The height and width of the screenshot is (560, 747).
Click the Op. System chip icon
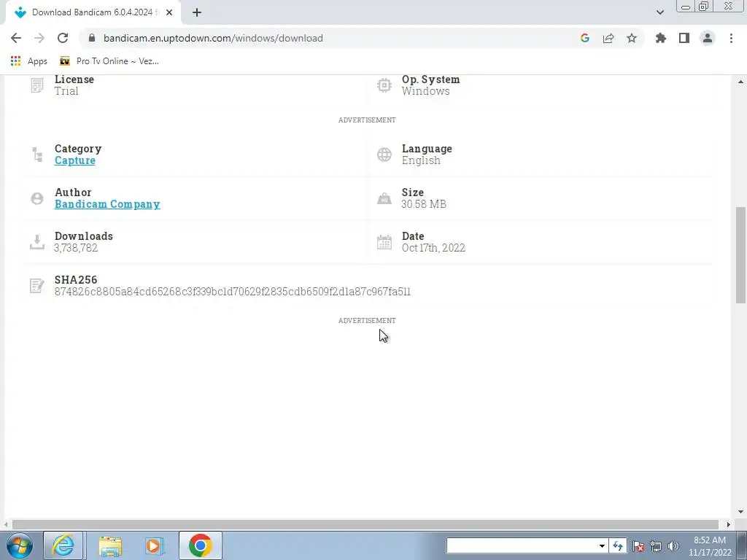coord(384,85)
